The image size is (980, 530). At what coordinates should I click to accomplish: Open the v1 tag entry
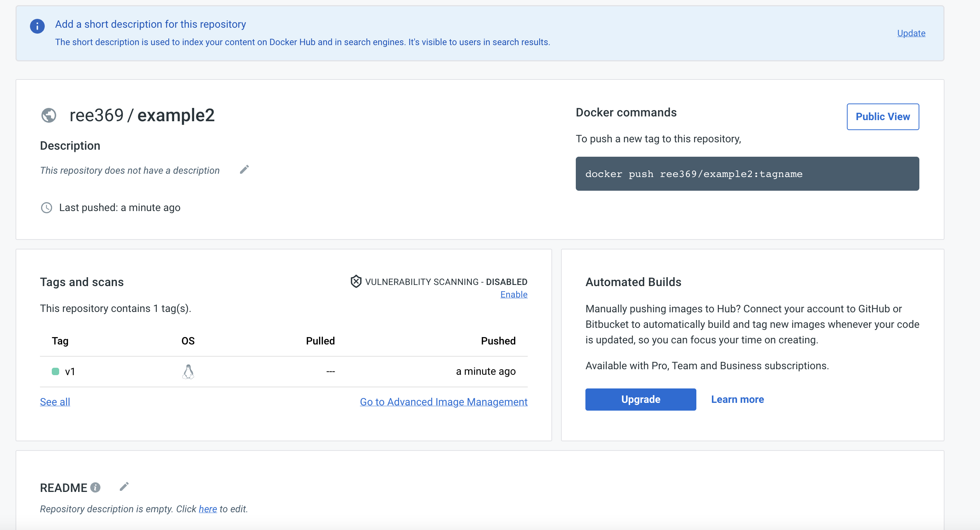pyautogui.click(x=70, y=371)
